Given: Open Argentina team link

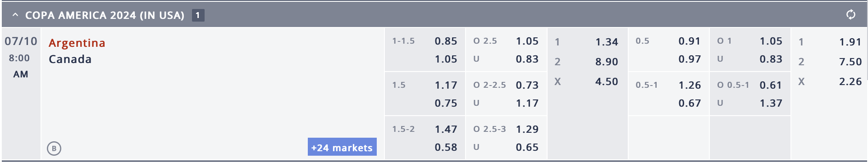Looking at the screenshot, I should 77,43.
